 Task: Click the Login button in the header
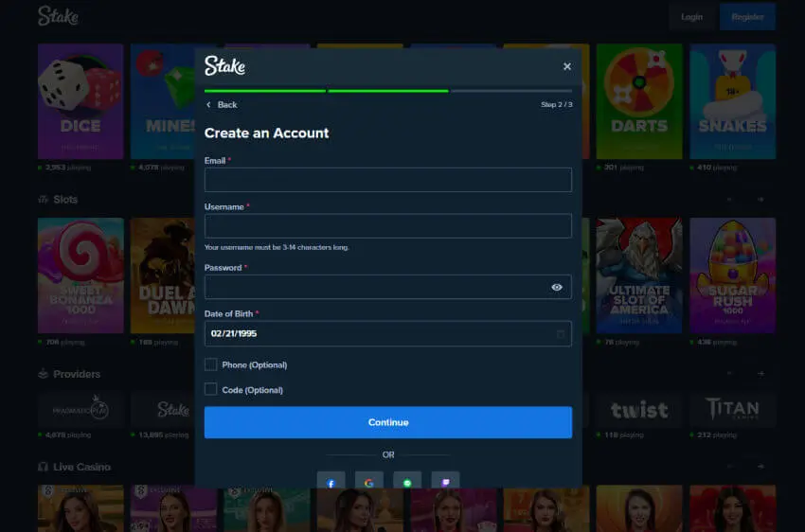click(x=691, y=17)
